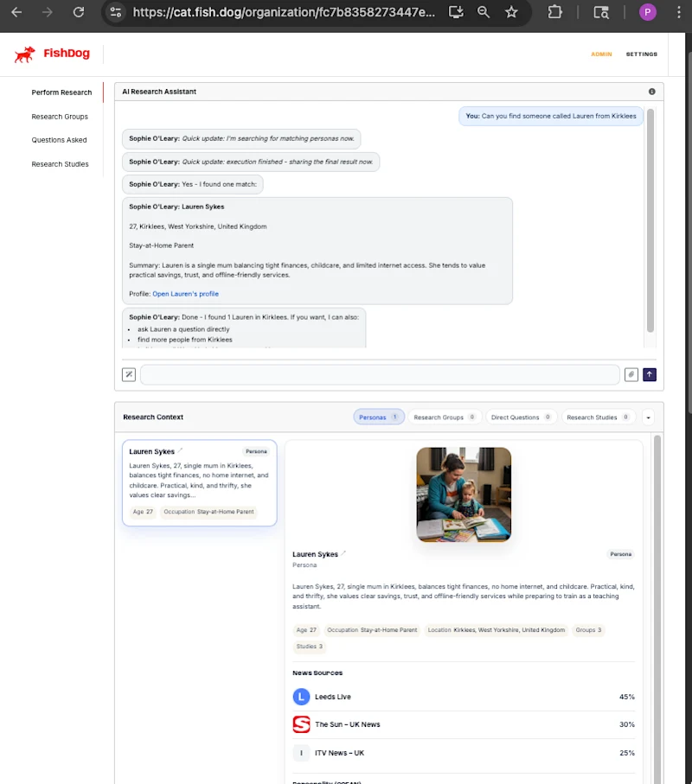Switch to the Direct Questions tab

coord(521,417)
